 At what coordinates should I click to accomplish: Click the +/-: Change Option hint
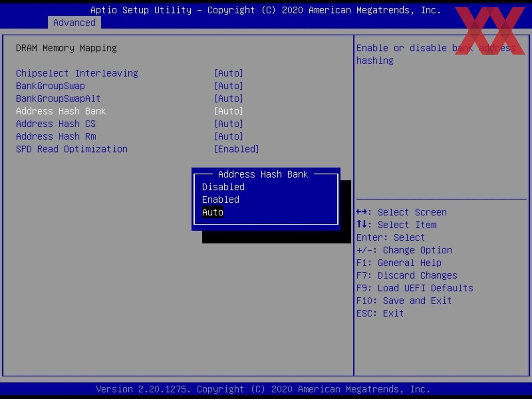(x=404, y=250)
